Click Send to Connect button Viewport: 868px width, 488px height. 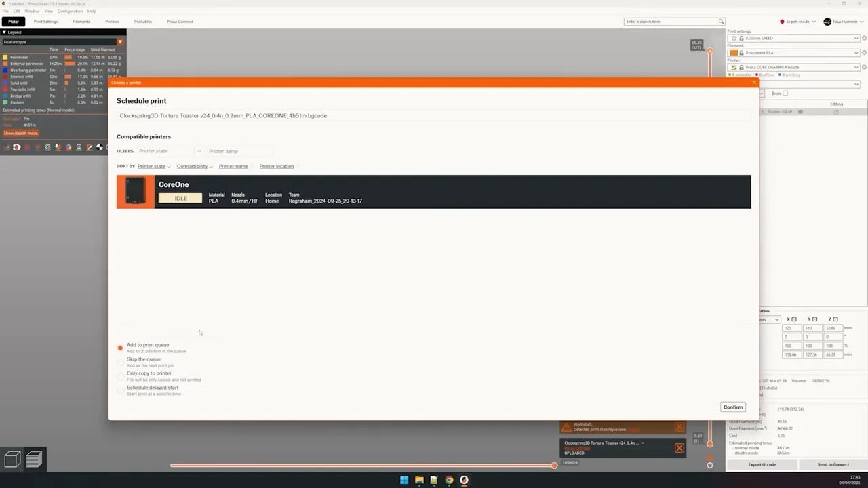point(833,464)
